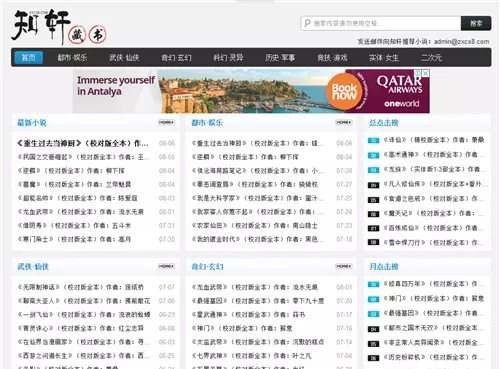Close the Qatar Airways ad banner
The width and height of the screenshot is (500, 369).
coord(426,73)
